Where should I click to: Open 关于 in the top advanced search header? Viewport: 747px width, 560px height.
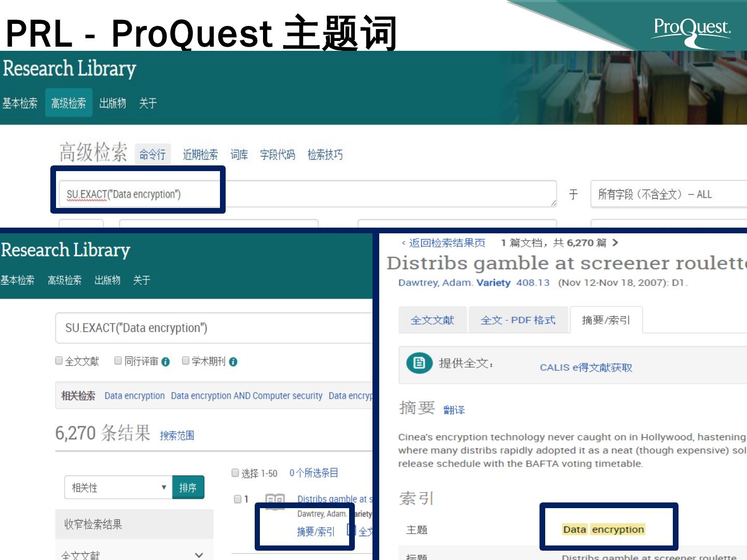148,103
